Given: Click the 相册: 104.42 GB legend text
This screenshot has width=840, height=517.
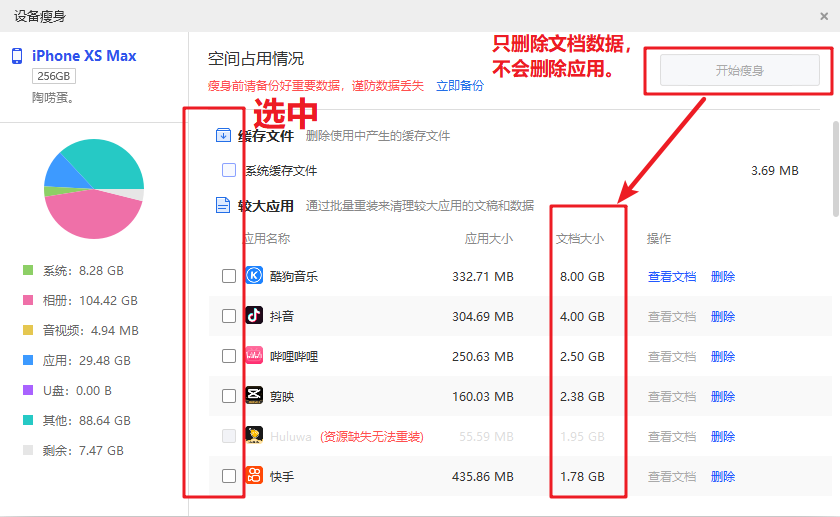Looking at the screenshot, I should click(90, 301).
